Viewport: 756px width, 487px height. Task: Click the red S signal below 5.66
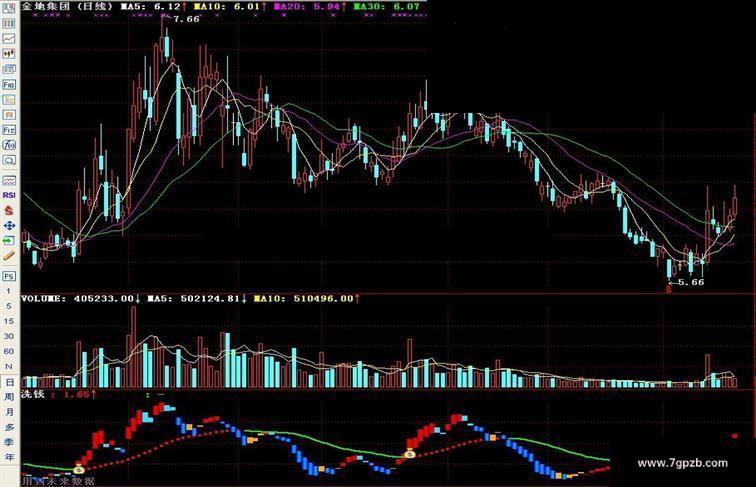pyautogui.click(x=669, y=290)
